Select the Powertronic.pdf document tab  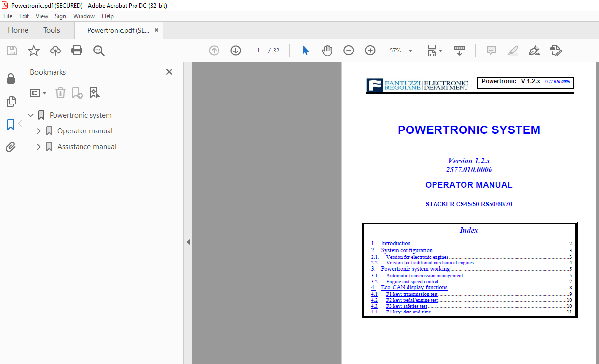tap(118, 30)
